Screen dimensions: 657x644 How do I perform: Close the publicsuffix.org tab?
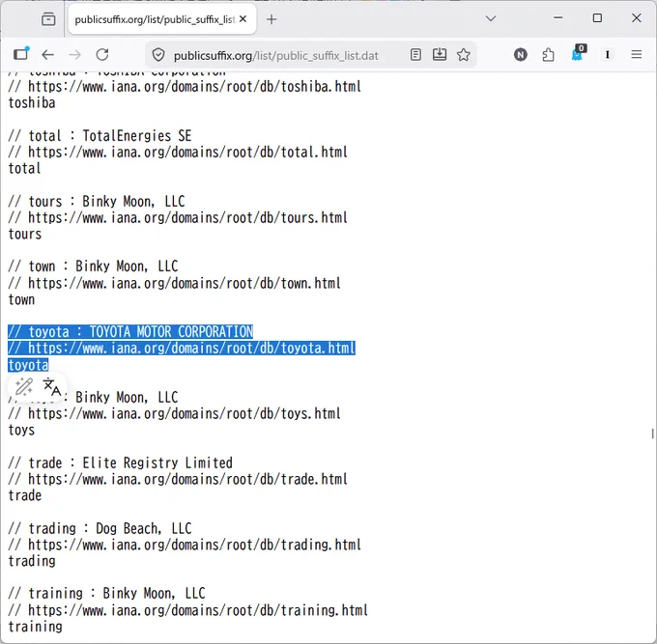point(243,19)
